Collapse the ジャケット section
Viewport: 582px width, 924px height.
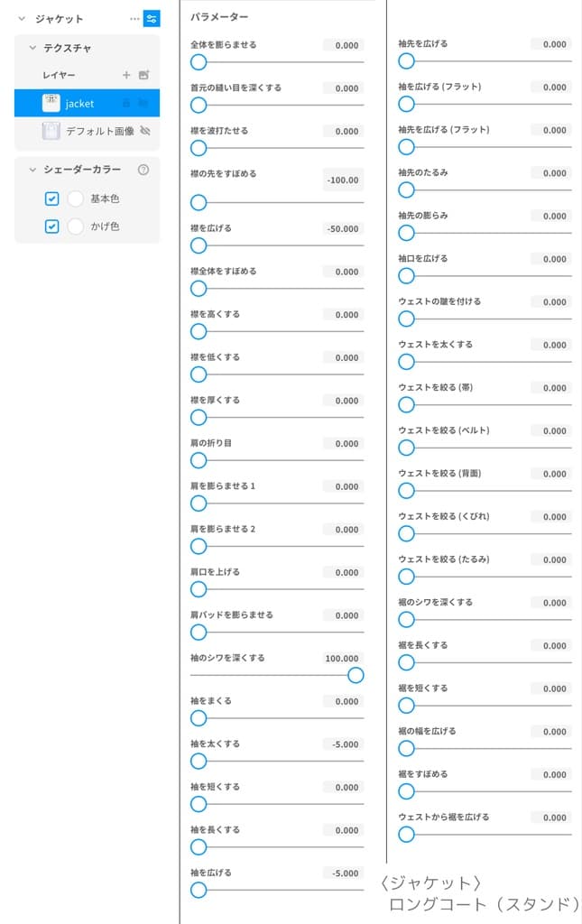click(22, 18)
